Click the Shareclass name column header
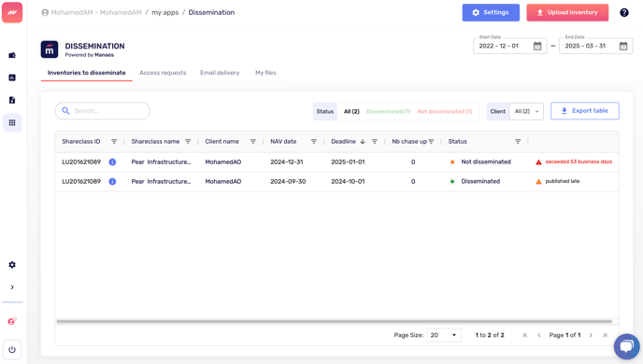 click(155, 142)
